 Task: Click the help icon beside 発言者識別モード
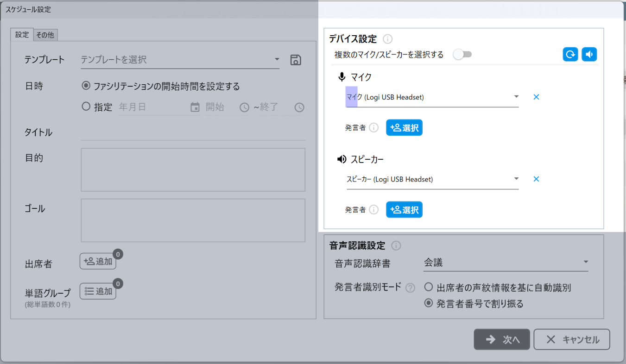pos(410,288)
